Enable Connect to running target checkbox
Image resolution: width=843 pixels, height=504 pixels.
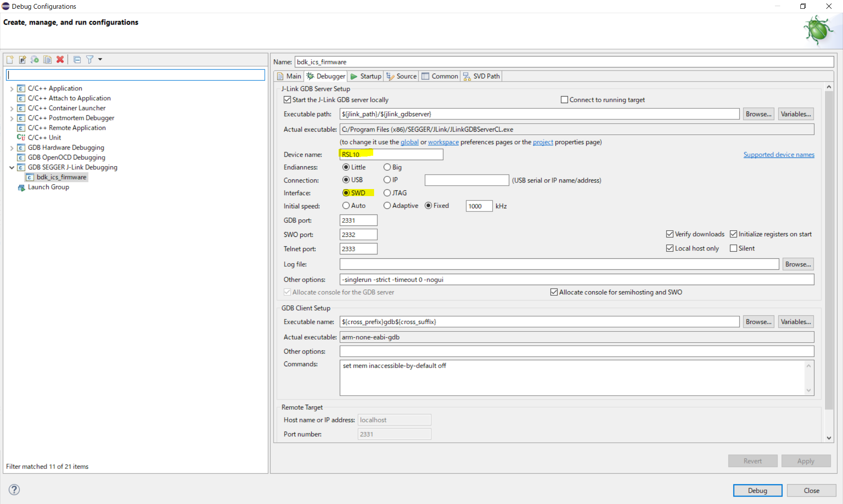pyautogui.click(x=564, y=100)
